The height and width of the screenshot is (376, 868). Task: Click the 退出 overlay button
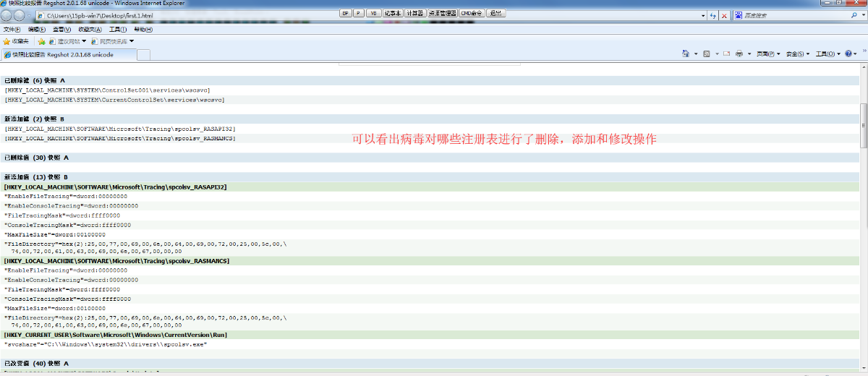click(x=495, y=13)
